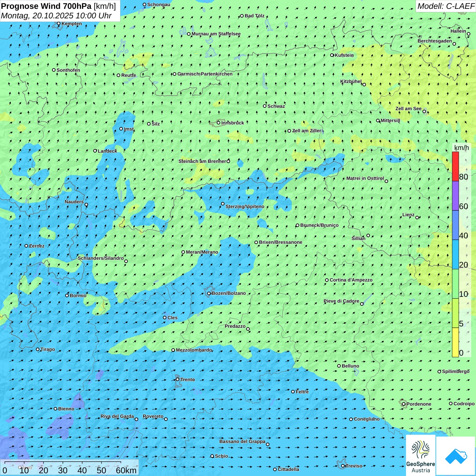The width and height of the screenshot is (476, 476).
Task: Select the Bozen/Bolzano location marker
Action: (209, 293)
